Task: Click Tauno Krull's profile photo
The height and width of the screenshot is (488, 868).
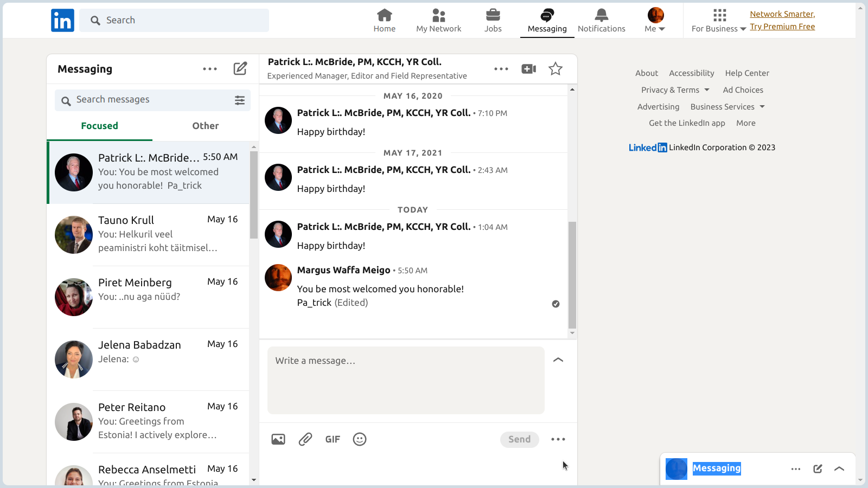Action: [x=74, y=235]
